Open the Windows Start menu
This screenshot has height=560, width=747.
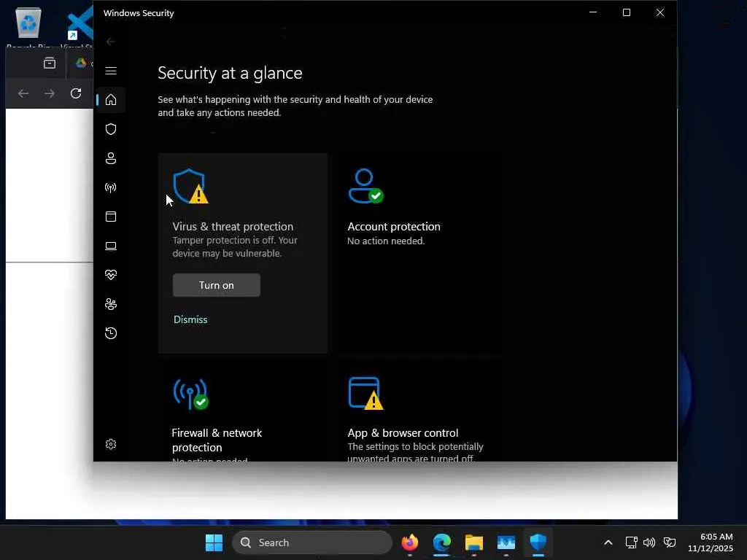[x=214, y=542]
